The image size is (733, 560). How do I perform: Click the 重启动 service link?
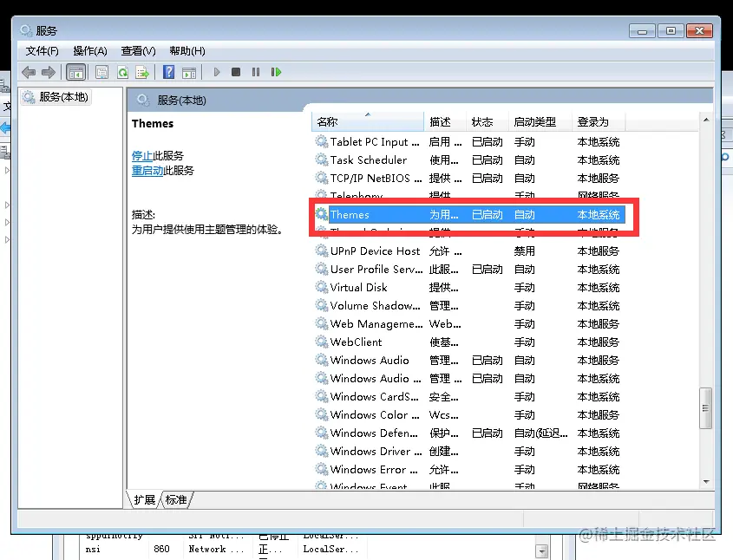pyautogui.click(x=147, y=171)
